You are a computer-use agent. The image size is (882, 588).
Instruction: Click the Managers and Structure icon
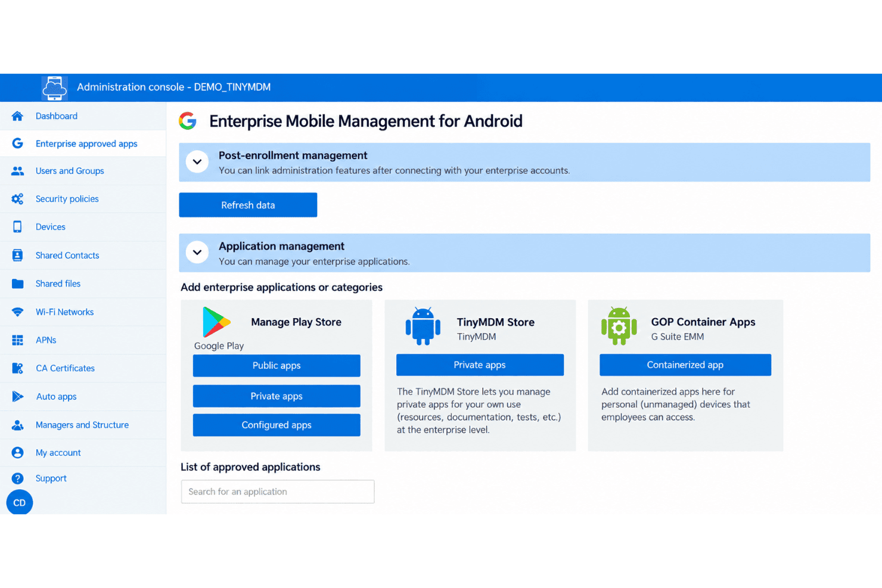17,425
